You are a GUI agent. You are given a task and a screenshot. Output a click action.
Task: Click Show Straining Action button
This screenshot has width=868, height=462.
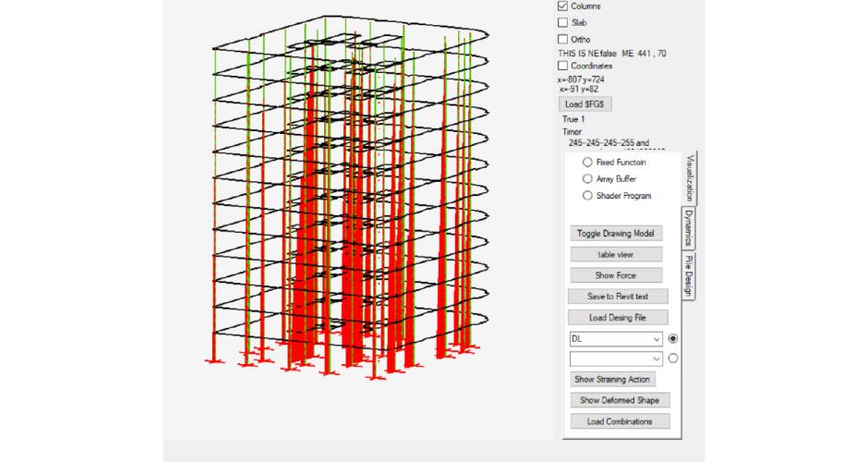click(612, 380)
